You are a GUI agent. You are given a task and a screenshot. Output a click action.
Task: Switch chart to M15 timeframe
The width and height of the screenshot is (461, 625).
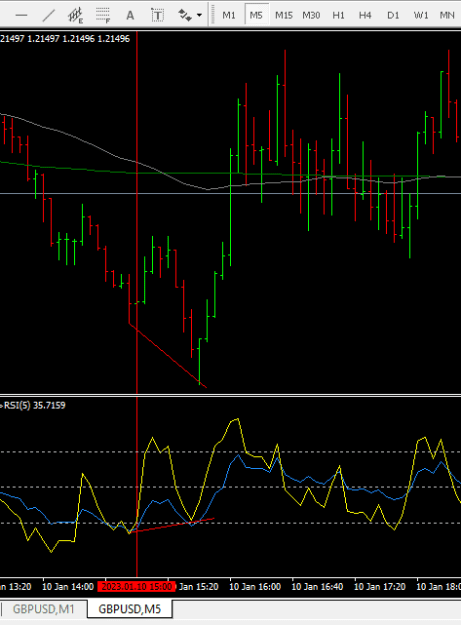click(284, 15)
